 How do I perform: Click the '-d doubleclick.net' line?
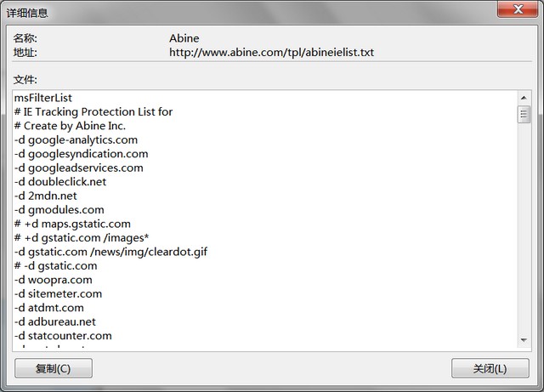60,182
